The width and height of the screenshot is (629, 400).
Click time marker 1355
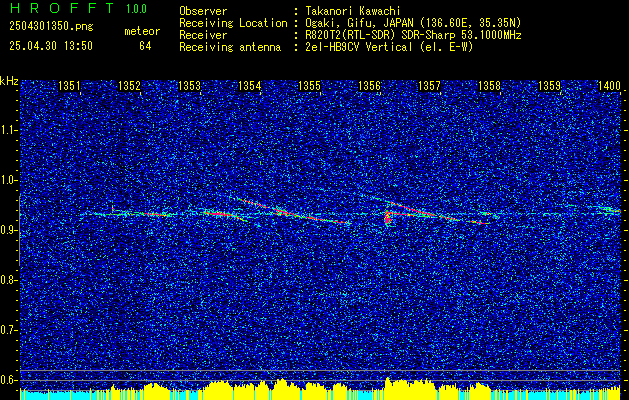310,85
